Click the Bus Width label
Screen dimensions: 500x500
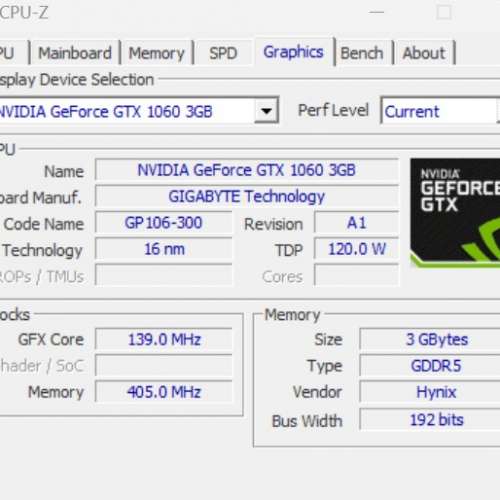coord(307,421)
